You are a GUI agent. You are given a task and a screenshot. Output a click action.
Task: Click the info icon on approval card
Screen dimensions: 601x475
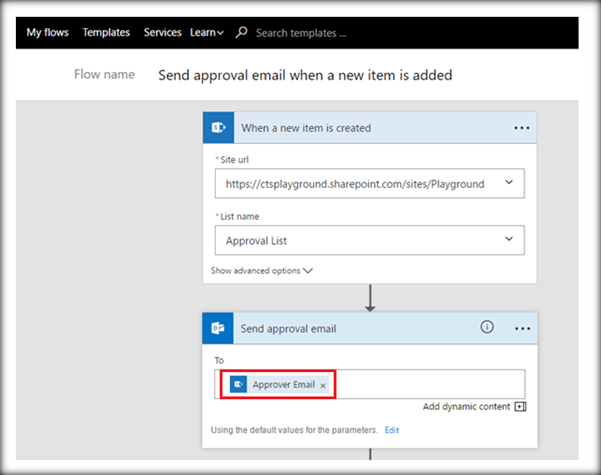click(487, 327)
